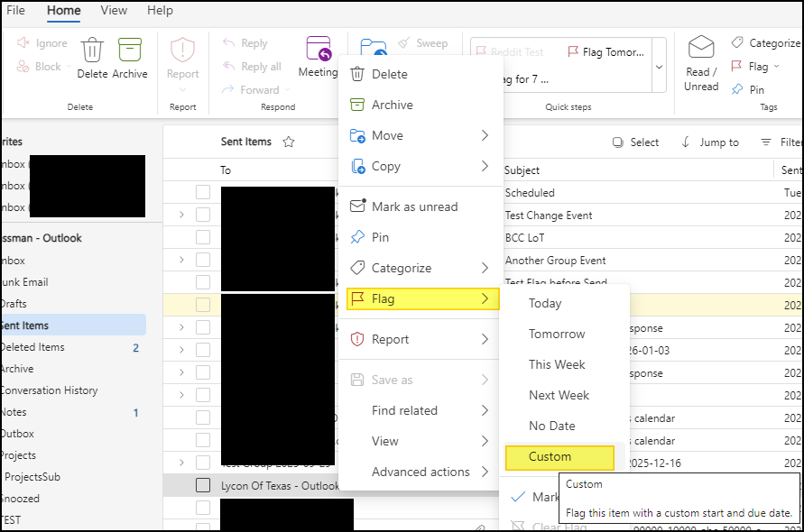Tick checkbox for Lycon Of Texas row
804x532 pixels.
[x=203, y=485]
